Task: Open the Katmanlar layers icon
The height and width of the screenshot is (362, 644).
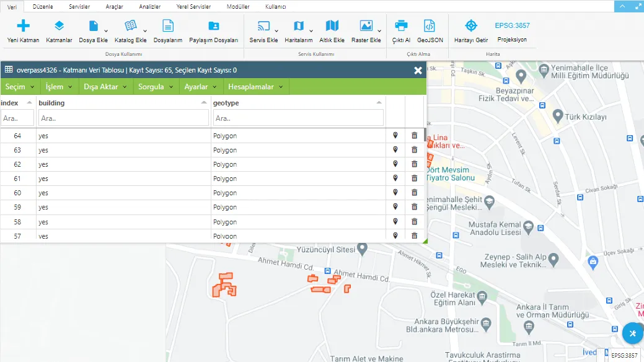Action: pos(59,26)
